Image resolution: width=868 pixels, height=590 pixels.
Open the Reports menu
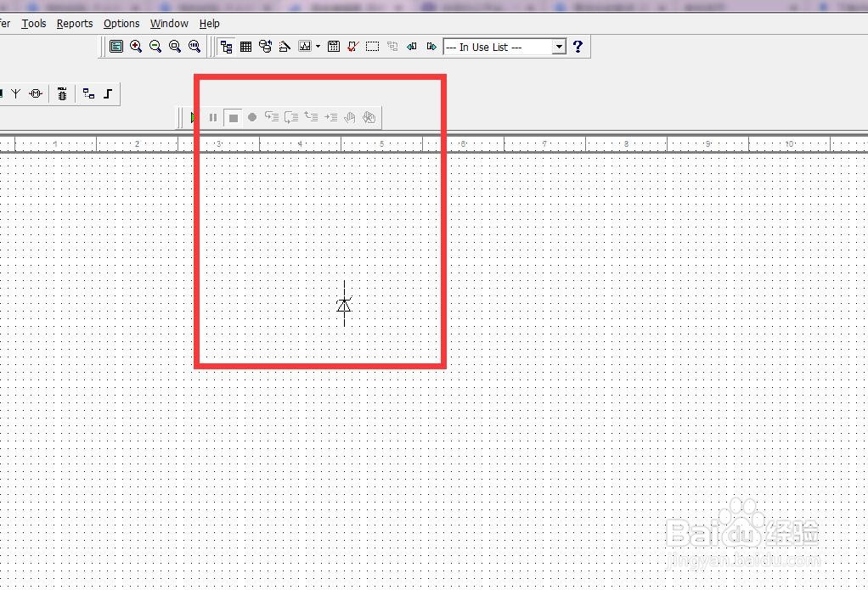pyautogui.click(x=75, y=24)
